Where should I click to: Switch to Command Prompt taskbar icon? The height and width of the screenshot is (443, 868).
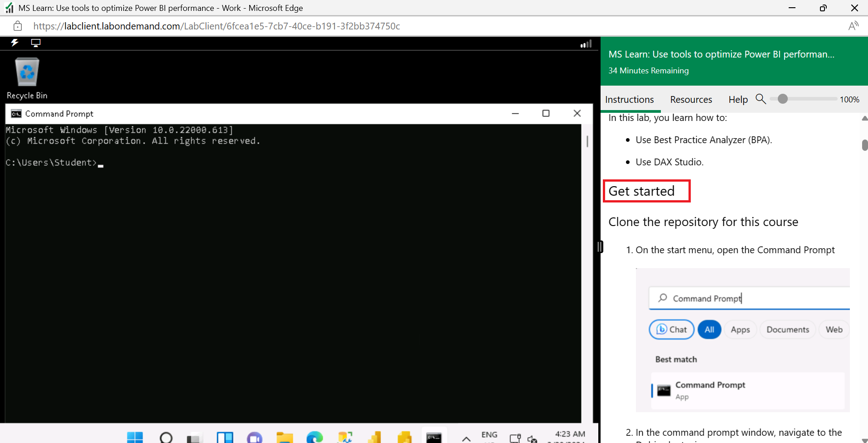434,437
